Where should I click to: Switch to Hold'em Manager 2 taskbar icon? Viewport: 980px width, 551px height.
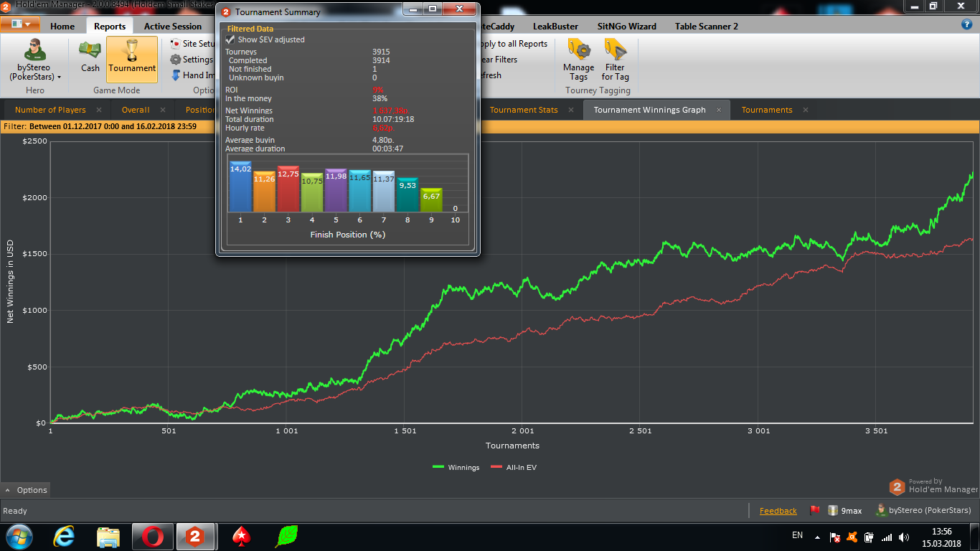pyautogui.click(x=195, y=537)
